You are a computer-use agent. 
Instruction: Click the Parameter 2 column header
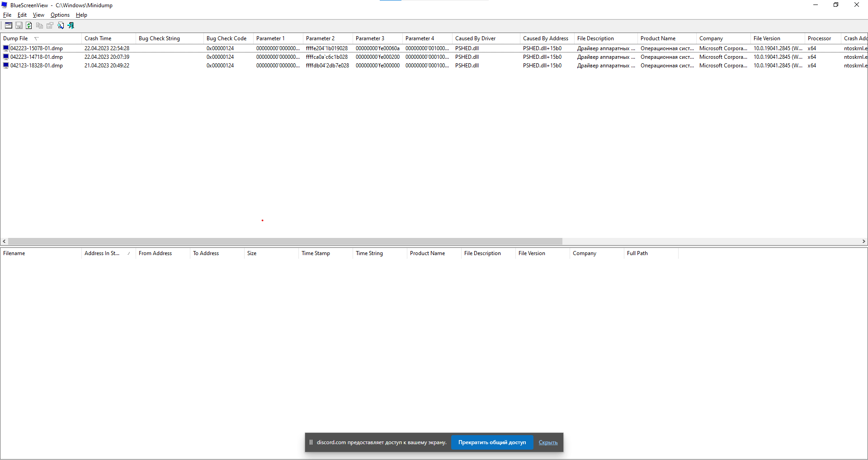pos(328,38)
